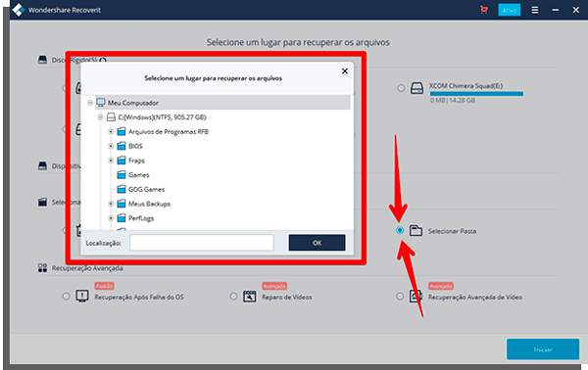
Task: Close the folder selection dialog
Action: [x=345, y=71]
